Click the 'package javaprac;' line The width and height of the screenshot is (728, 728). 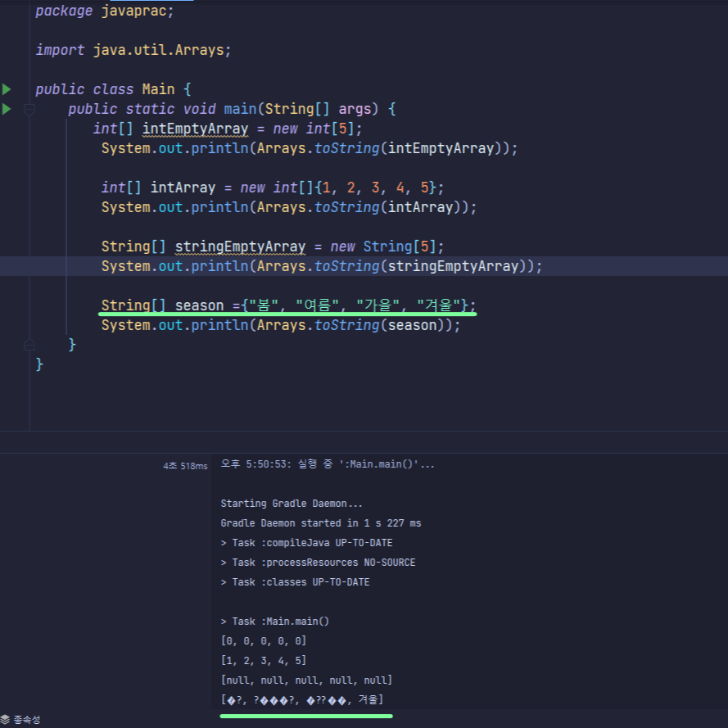pyautogui.click(x=105, y=11)
